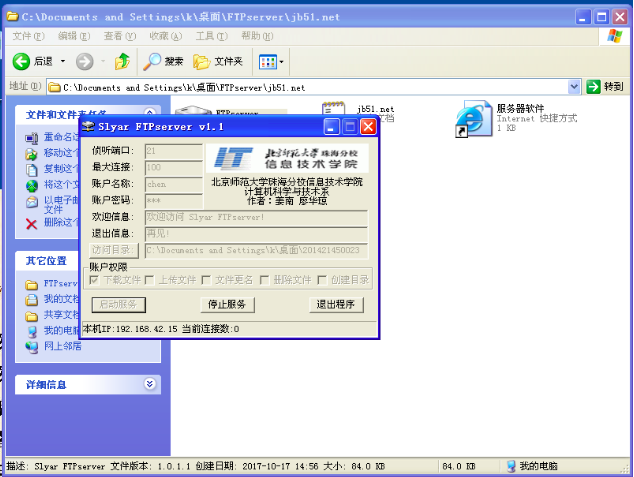Open the Views button dropdown arrow
Image resolution: width=634 pixels, height=477 pixels.
tap(281, 62)
